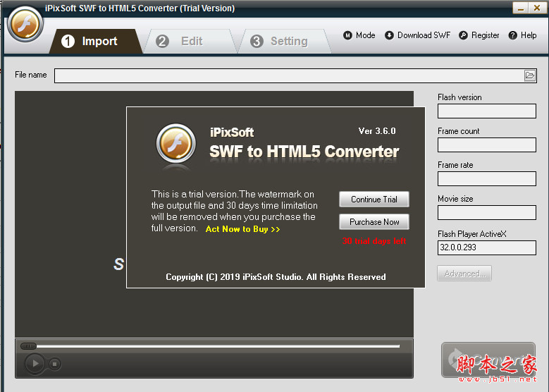
Task: Click the Purchase Now button
Action: tap(374, 222)
